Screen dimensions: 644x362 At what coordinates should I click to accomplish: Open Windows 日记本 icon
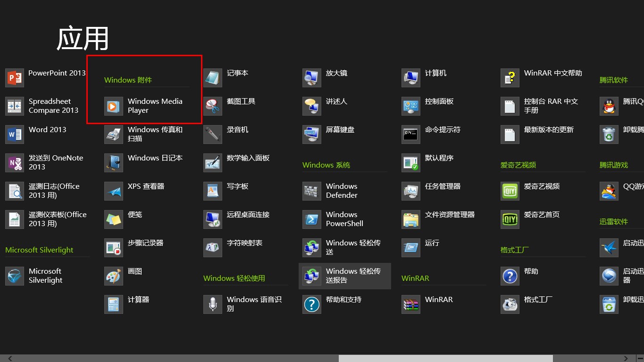click(114, 163)
